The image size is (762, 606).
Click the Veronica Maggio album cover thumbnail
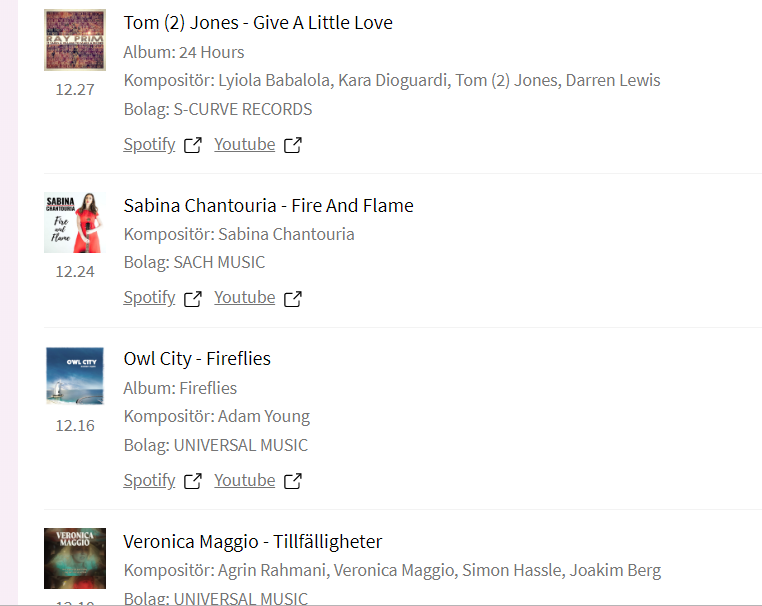click(x=75, y=559)
